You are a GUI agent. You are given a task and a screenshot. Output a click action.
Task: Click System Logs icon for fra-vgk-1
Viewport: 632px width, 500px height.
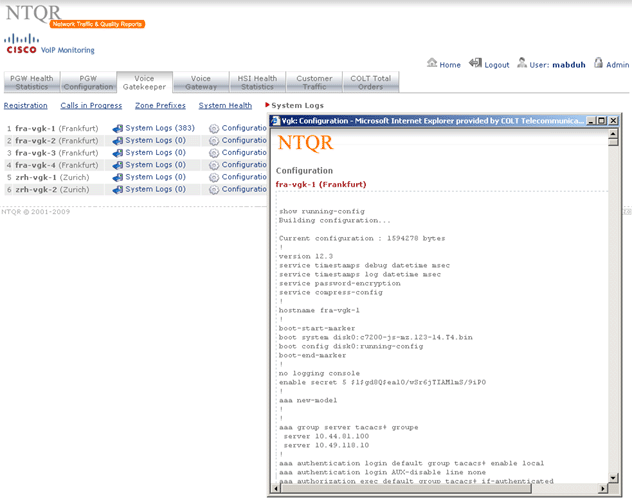click(117, 129)
